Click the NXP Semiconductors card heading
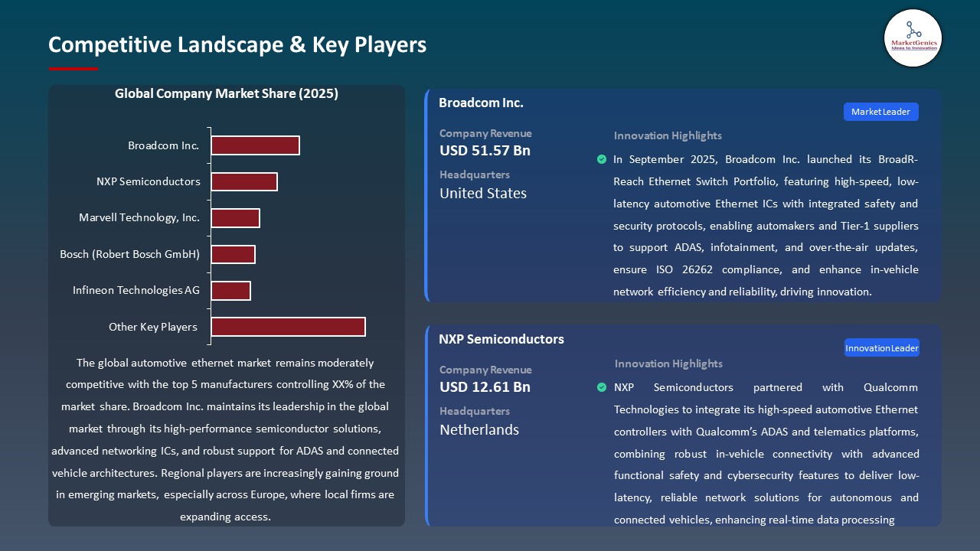This screenshot has width=980, height=551. (x=501, y=339)
